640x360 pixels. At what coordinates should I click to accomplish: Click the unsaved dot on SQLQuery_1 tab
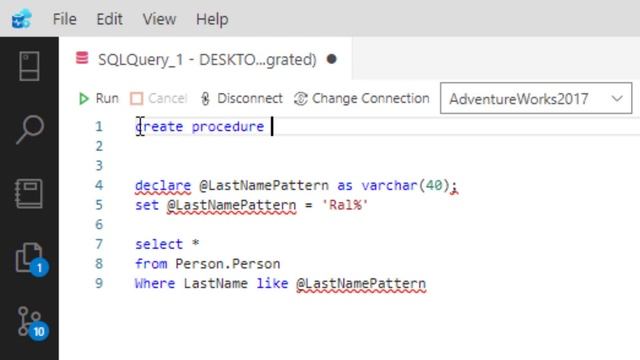click(x=332, y=59)
